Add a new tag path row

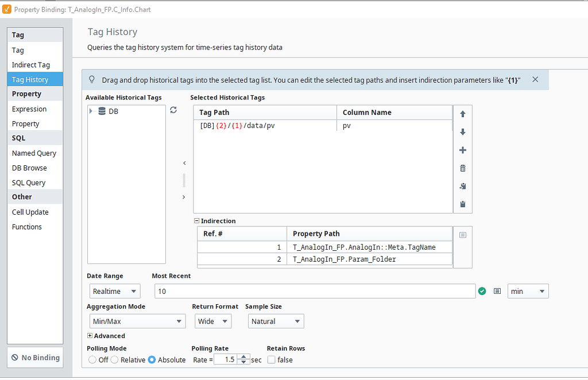pos(463,150)
